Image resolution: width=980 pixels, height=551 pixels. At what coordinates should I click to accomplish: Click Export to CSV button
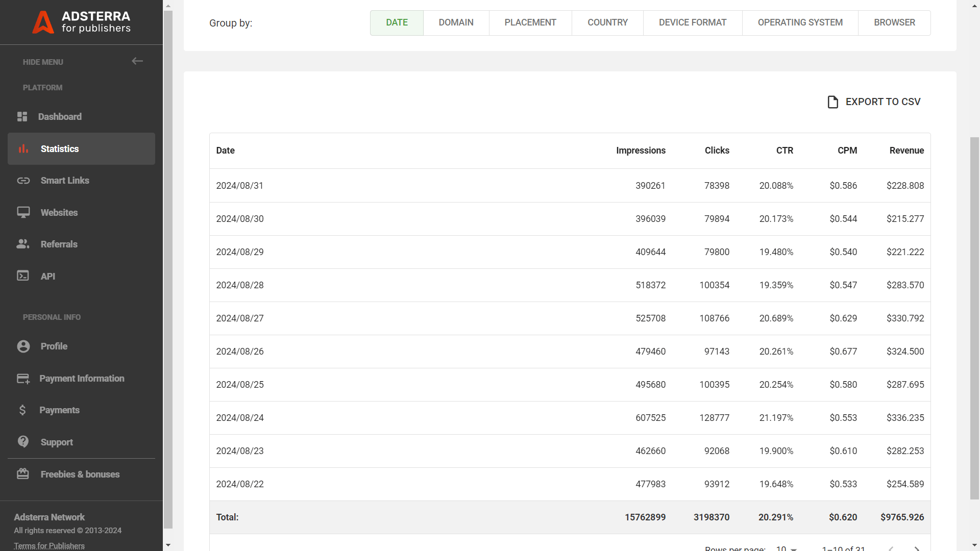[874, 102]
